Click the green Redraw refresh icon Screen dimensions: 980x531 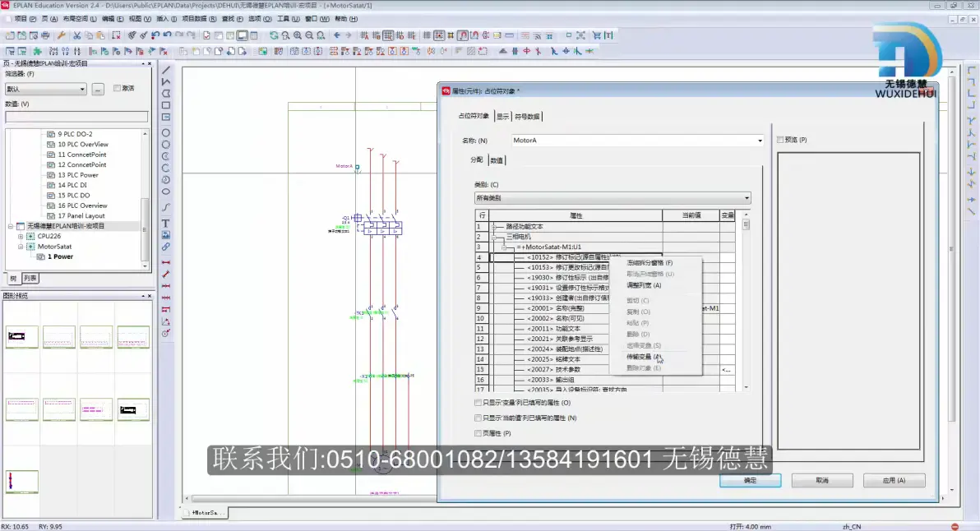click(x=274, y=35)
